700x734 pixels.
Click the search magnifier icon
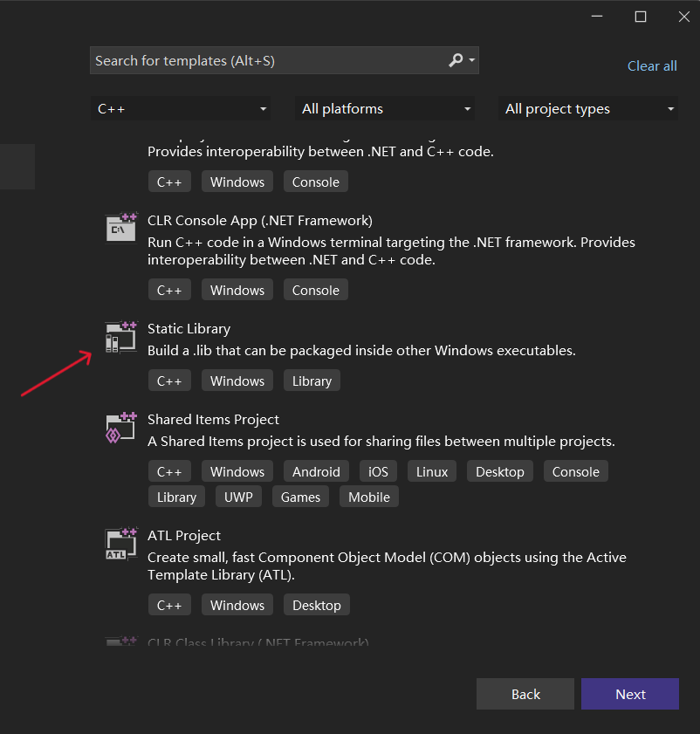click(455, 60)
